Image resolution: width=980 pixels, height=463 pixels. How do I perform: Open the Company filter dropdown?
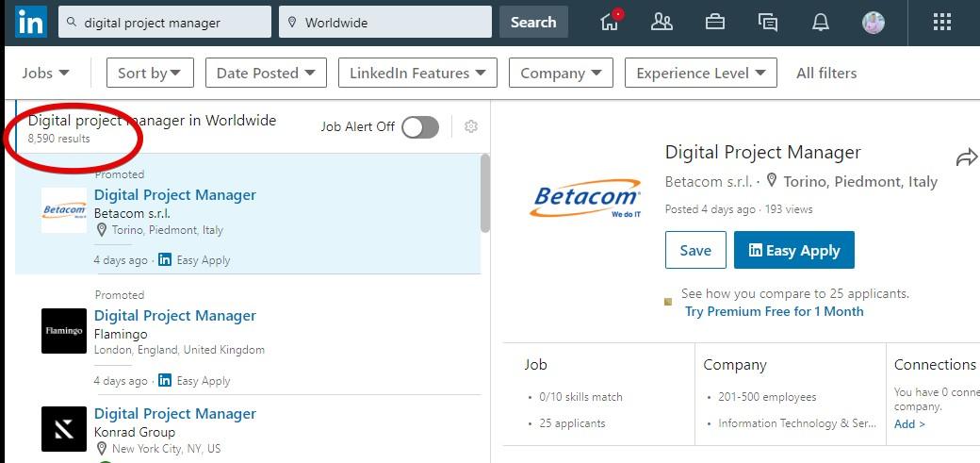[x=562, y=73]
